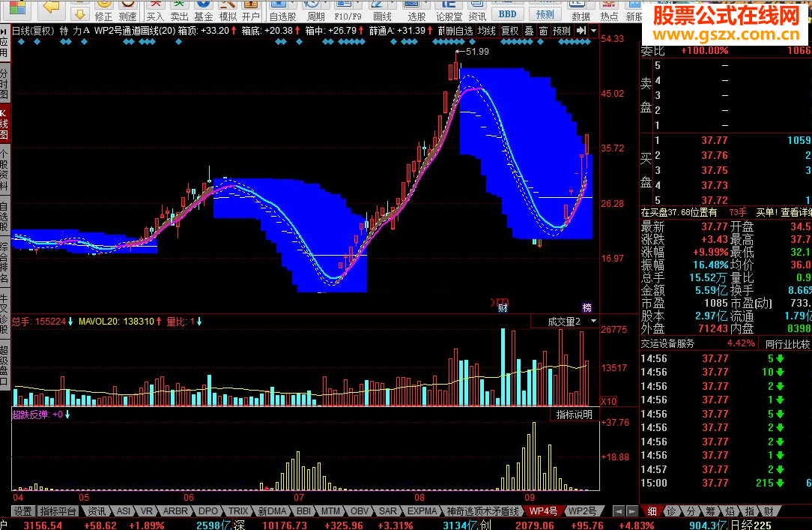Viewport: 812px width, 530px height.
Task: Select the VR indicator tab
Action: pyautogui.click(x=147, y=511)
